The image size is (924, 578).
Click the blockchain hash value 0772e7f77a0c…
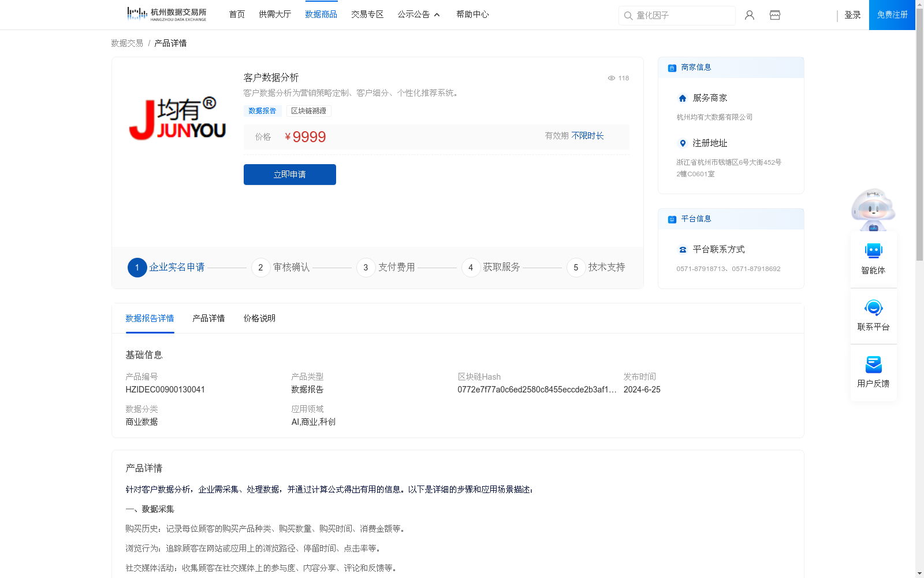(x=537, y=390)
